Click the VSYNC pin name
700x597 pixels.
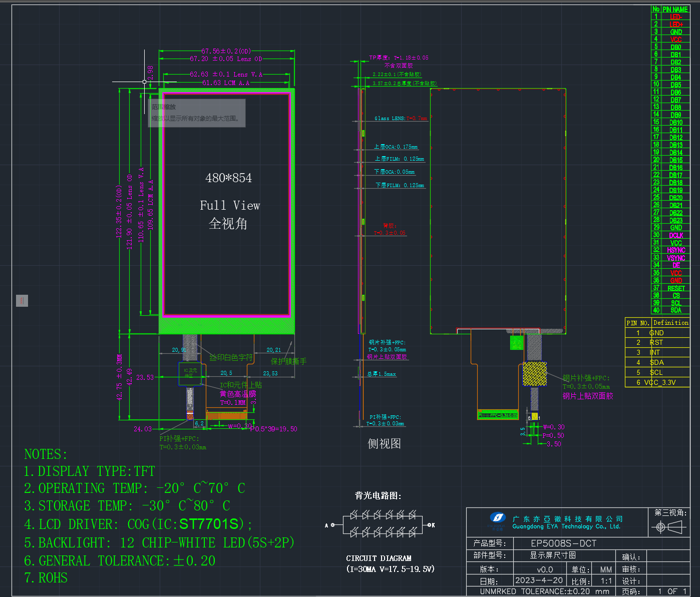click(x=676, y=258)
